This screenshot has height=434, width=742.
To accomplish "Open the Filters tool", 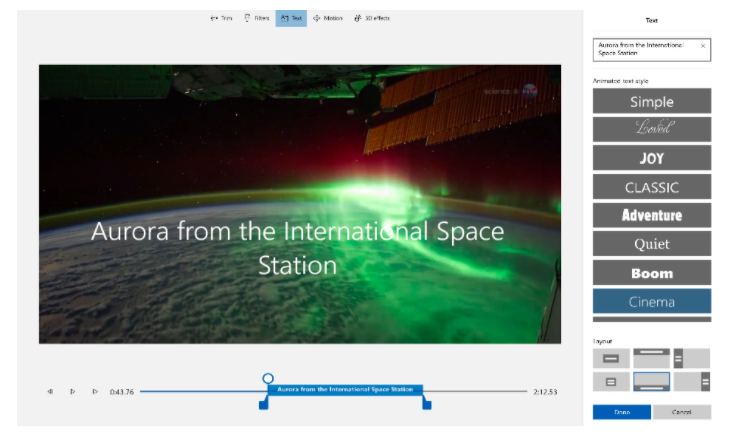I will point(257,18).
